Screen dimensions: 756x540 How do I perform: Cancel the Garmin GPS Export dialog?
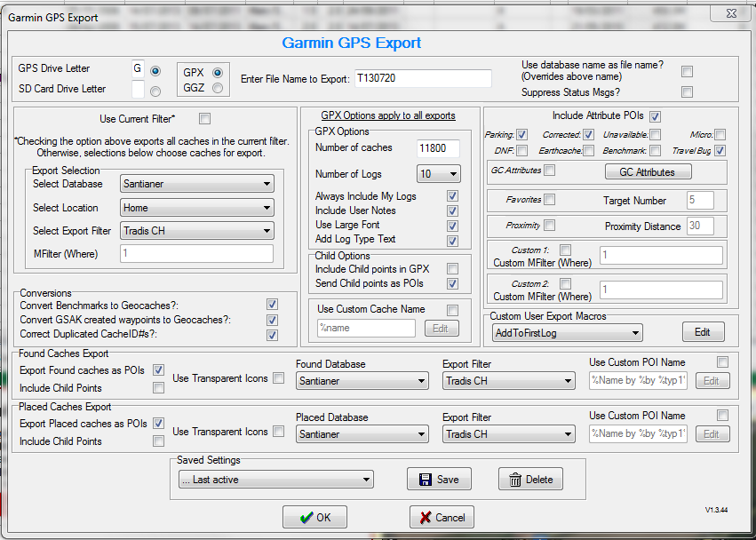pos(442,517)
